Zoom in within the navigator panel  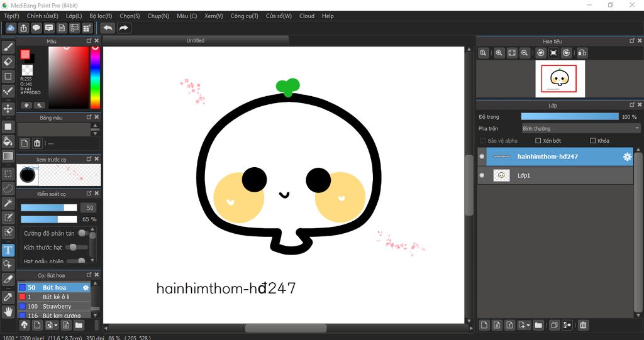coord(499,53)
